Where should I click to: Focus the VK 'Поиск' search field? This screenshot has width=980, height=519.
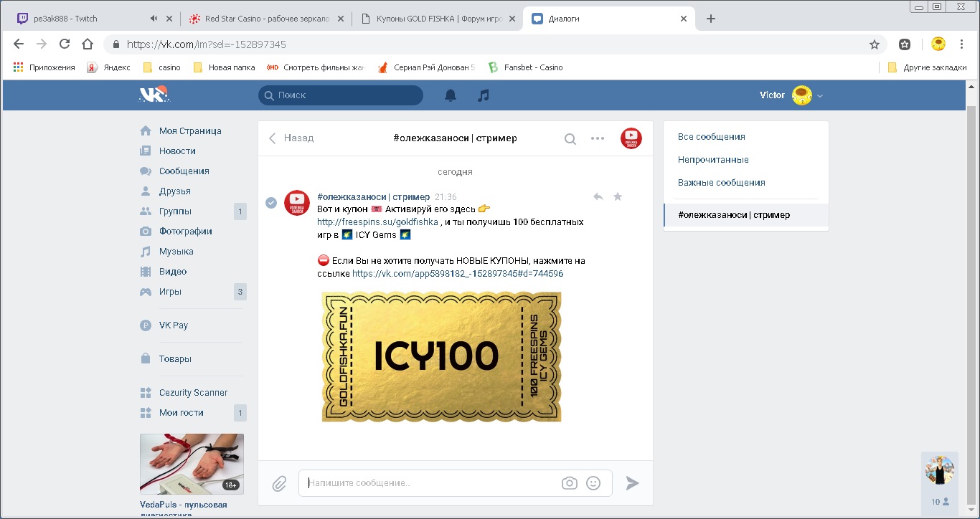coord(341,95)
